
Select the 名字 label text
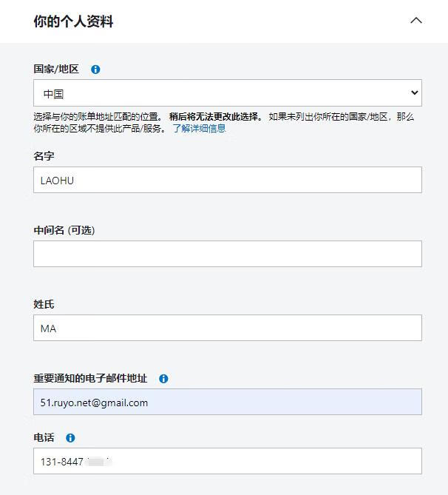click(x=44, y=156)
